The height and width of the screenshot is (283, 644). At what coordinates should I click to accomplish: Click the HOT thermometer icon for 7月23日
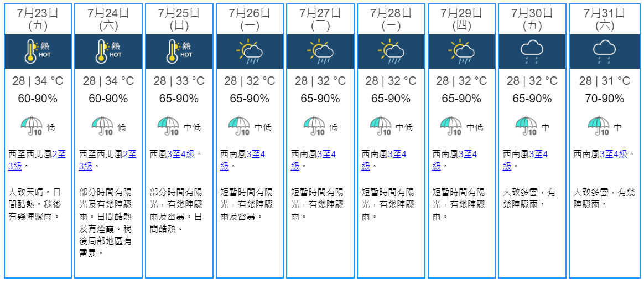click(x=38, y=52)
